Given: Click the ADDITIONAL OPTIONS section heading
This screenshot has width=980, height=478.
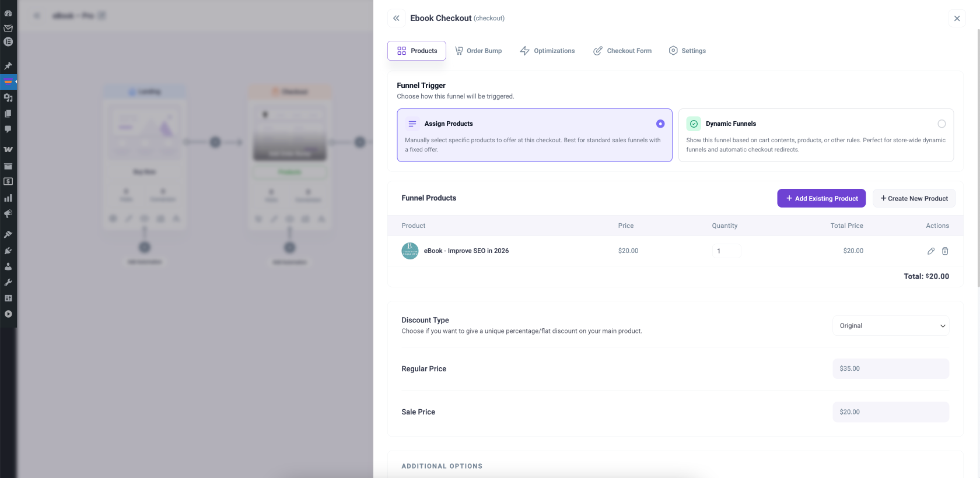Looking at the screenshot, I should 442,466.
